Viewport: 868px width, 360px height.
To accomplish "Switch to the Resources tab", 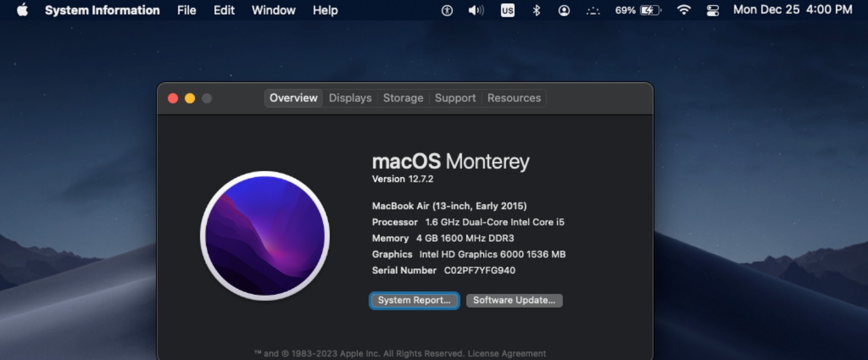I will 514,98.
